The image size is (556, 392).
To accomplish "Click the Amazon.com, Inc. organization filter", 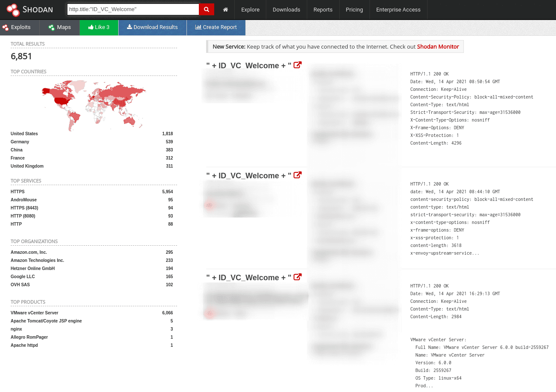I will (x=30, y=252).
